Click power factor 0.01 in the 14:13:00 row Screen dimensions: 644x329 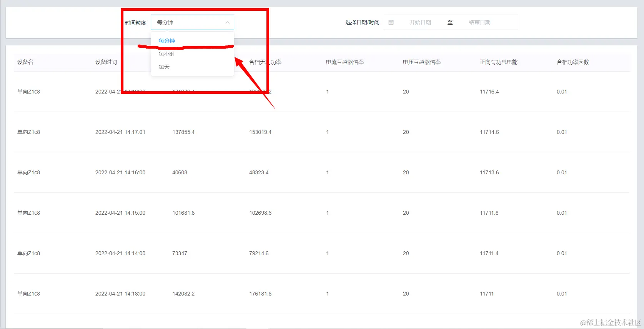(562, 294)
